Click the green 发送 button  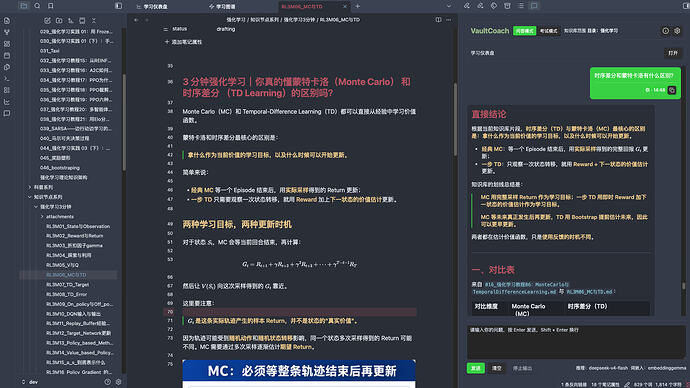[476, 368]
